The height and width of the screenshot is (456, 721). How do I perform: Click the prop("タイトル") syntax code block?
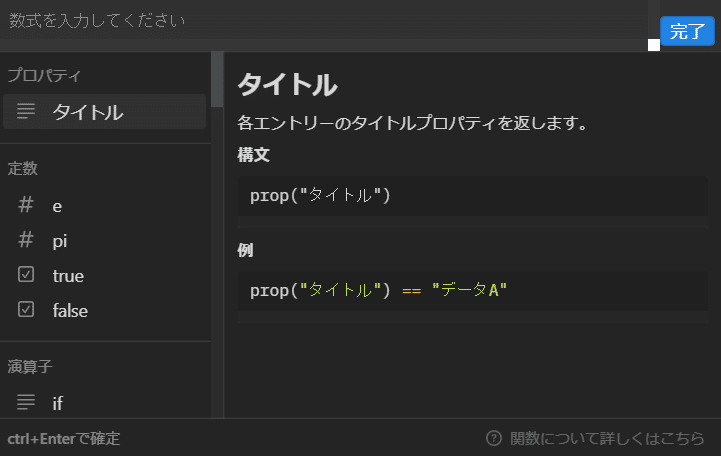[473, 196]
